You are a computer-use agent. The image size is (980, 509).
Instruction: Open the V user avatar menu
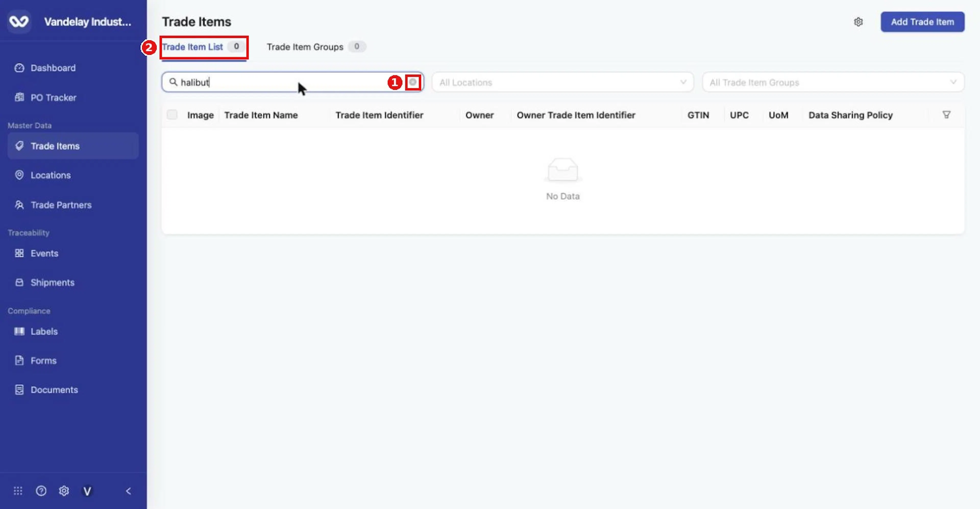pyautogui.click(x=87, y=491)
